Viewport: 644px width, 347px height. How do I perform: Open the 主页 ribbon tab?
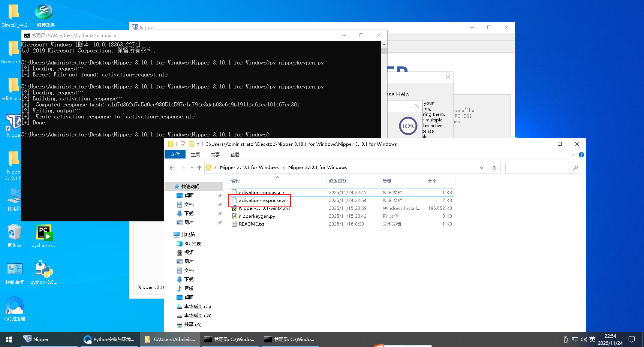195,155
